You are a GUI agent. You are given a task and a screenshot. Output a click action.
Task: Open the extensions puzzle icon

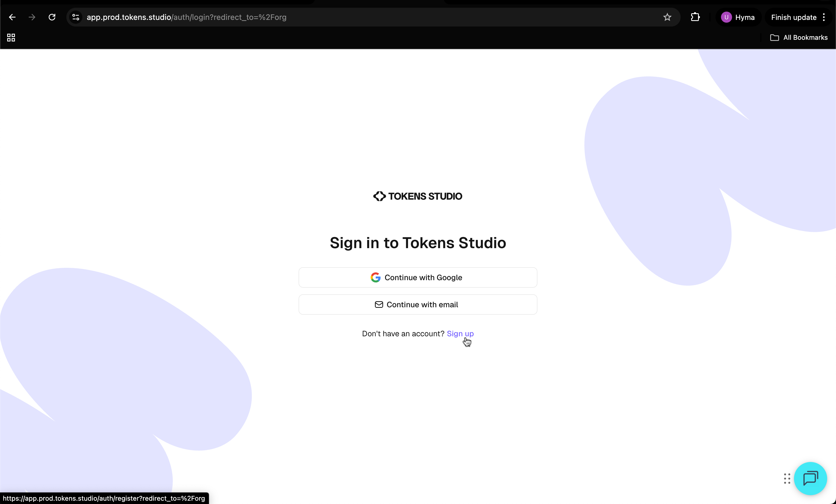[695, 17]
